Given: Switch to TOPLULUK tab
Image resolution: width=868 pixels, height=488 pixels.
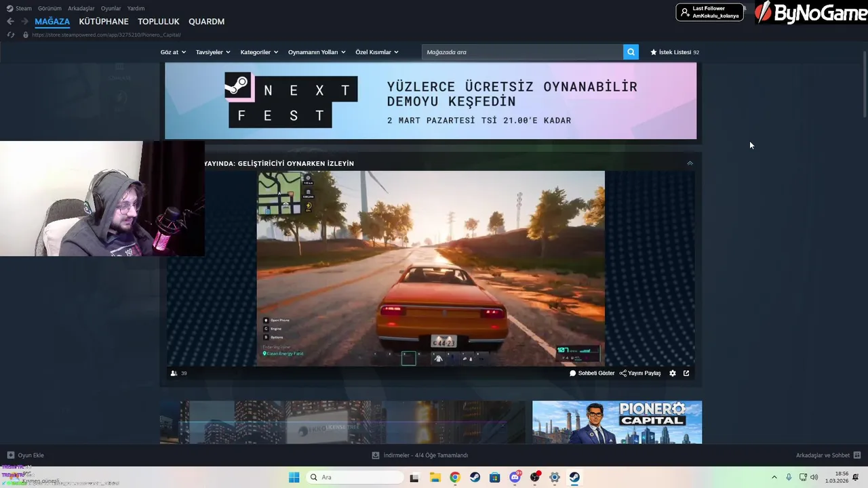Looking at the screenshot, I should click(x=159, y=22).
